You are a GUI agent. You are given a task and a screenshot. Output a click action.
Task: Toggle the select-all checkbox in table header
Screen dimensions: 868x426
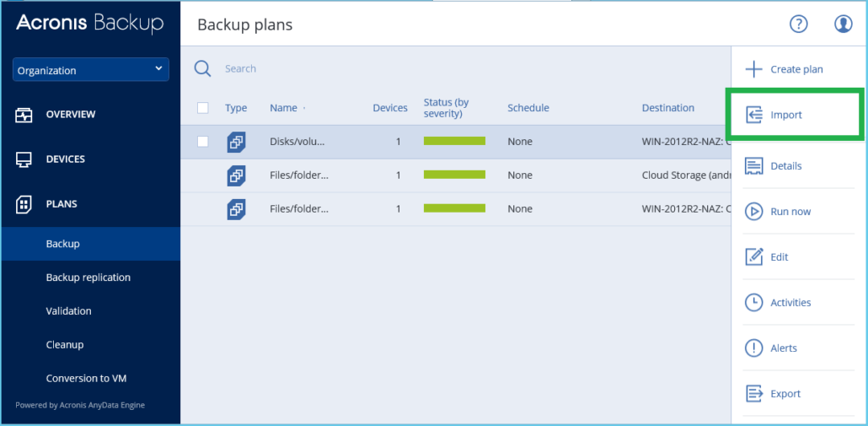pos(202,108)
